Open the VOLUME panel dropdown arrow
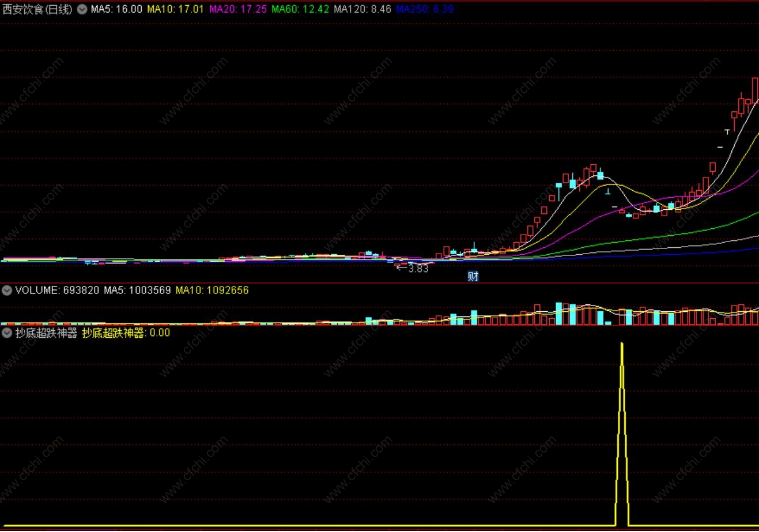 coord(7,290)
